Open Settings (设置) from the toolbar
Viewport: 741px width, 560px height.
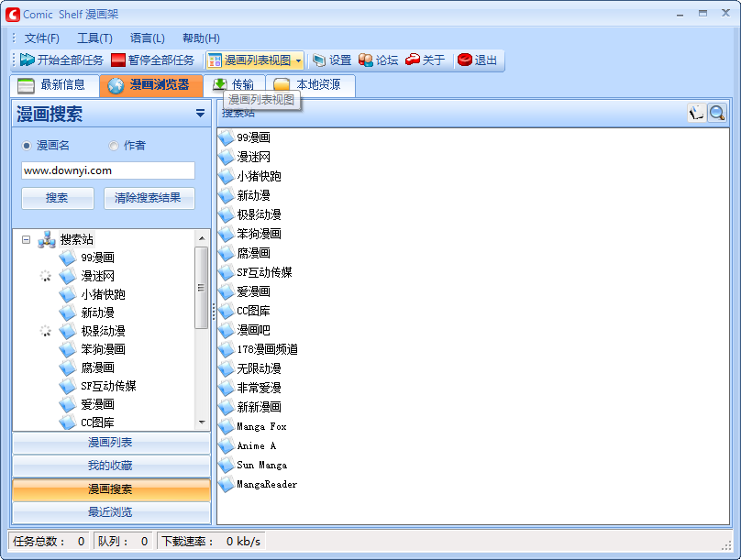point(332,60)
